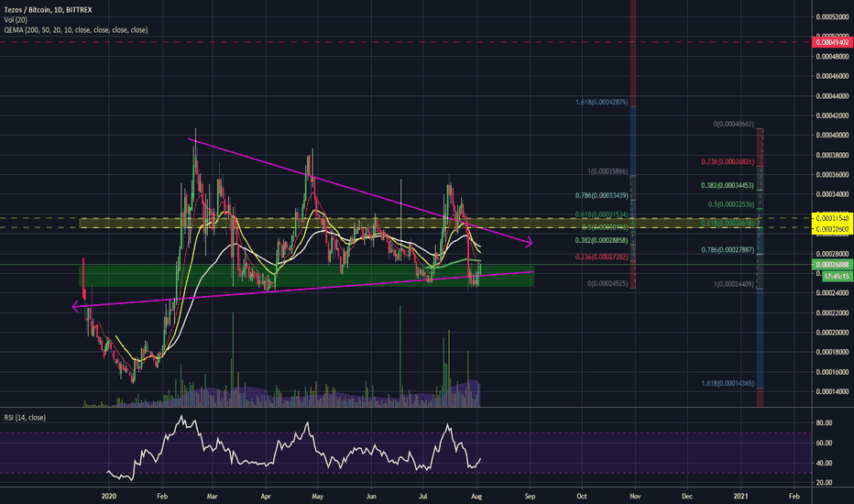Click the Jul time axis label
The image size is (854, 504).
(x=422, y=497)
